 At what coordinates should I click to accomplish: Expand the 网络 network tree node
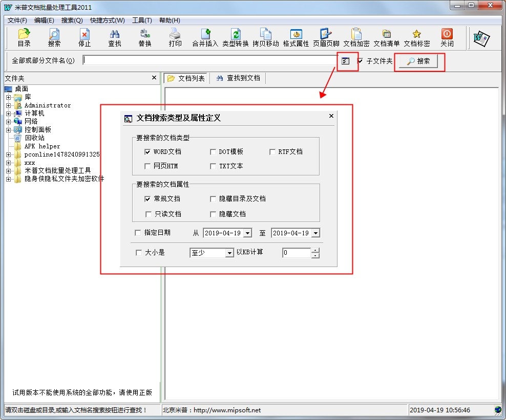point(8,122)
